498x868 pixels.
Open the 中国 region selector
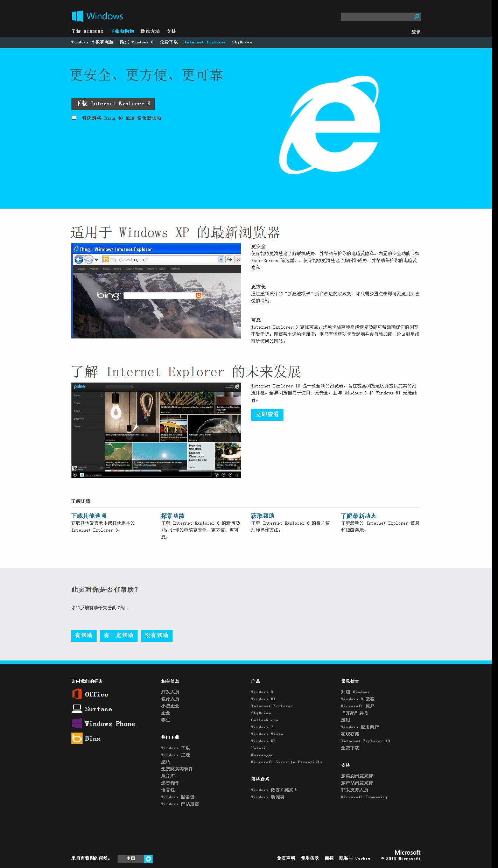tap(131, 859)
